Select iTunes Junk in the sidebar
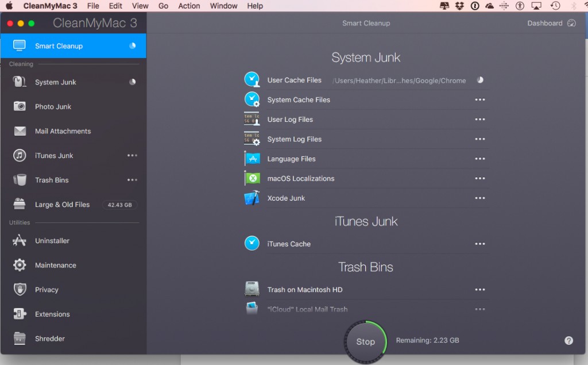 pos(73,155)
